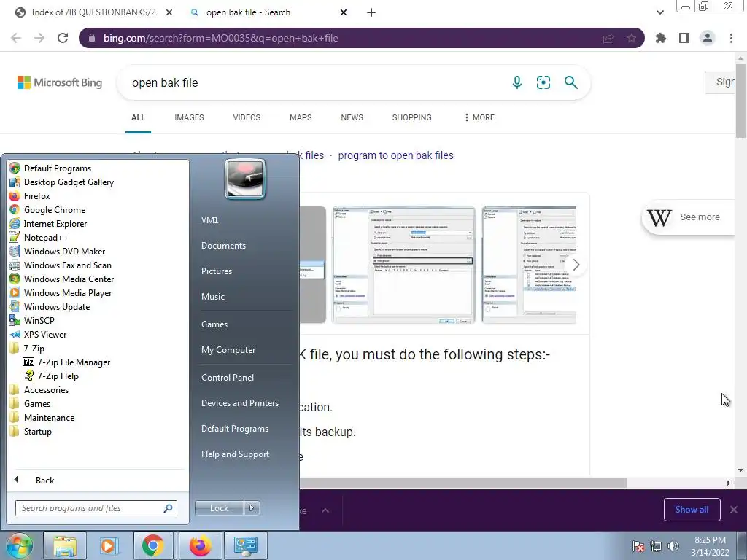Open Bing visual search camera icon
The height and width of the screenshot is (560, 747).
pyautogui.click(x=543, y=82)
